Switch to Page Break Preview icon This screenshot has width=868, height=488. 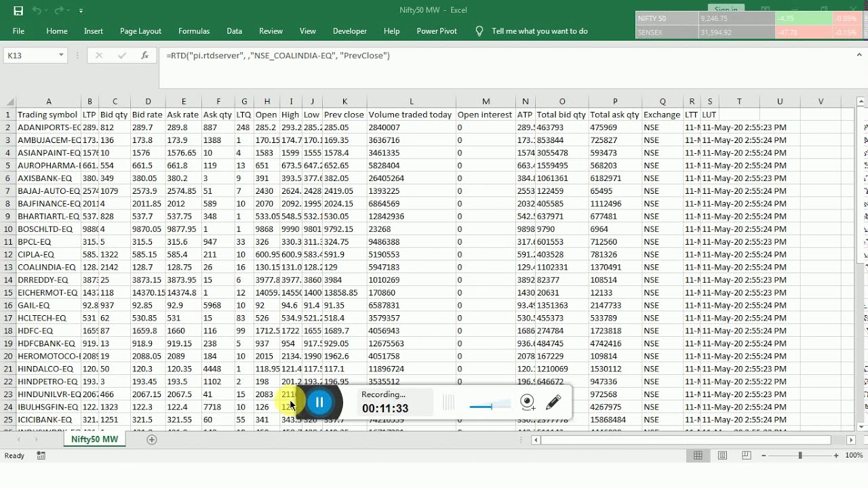tap(747, 456)
